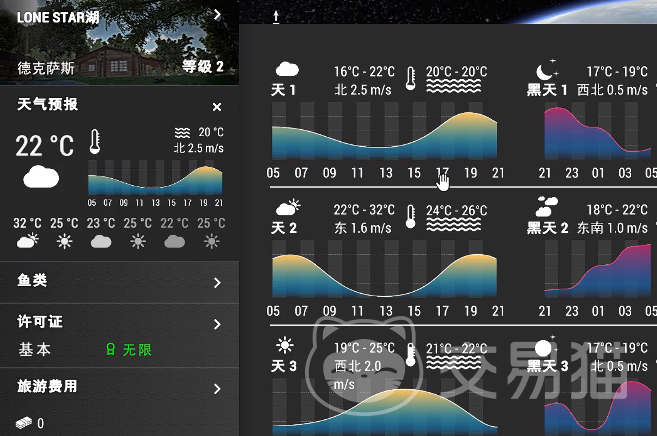
Task: Click the 等级 2 level label
Action: pyautogui.click(x=203, y=66)
